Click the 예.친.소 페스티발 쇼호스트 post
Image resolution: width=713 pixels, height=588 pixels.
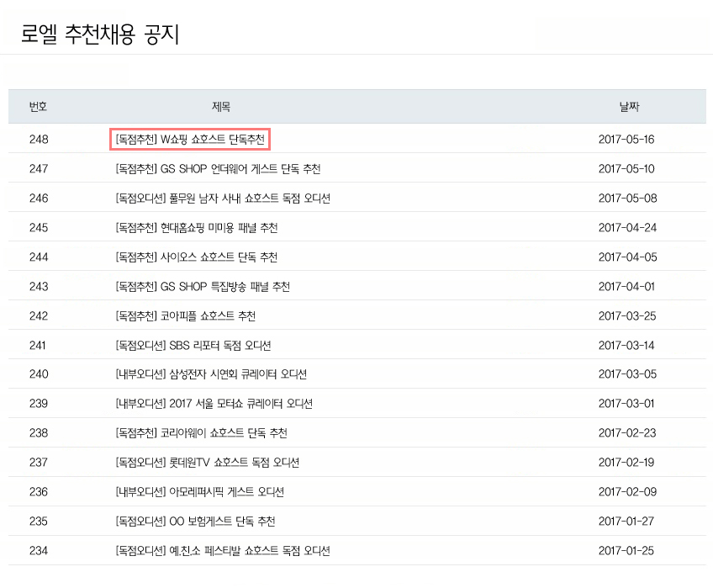(x=223, y=551)
